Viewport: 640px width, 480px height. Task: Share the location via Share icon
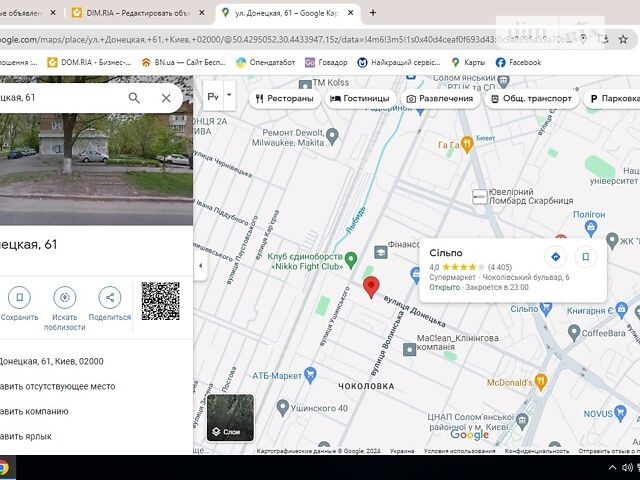tap(110, 297)
